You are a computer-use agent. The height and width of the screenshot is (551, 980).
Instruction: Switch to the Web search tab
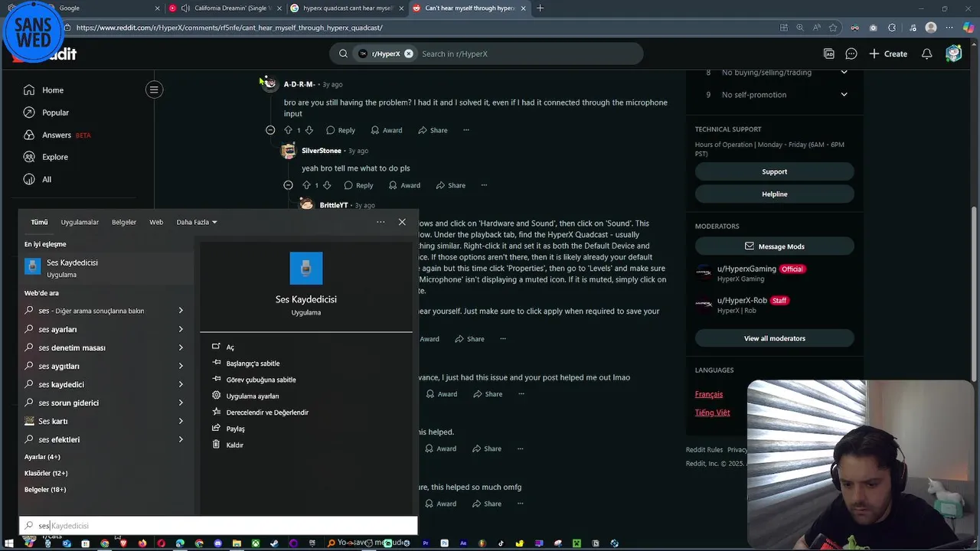156,222
